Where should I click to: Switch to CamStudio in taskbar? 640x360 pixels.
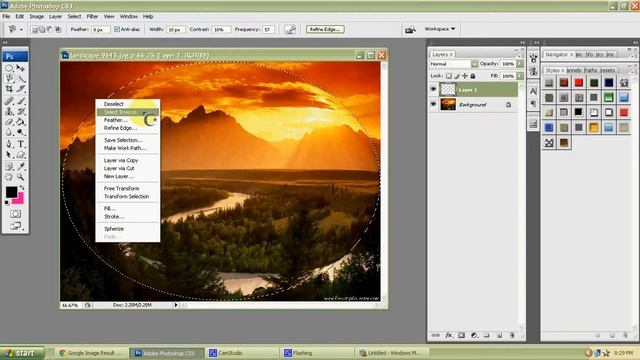coord(243,353)
